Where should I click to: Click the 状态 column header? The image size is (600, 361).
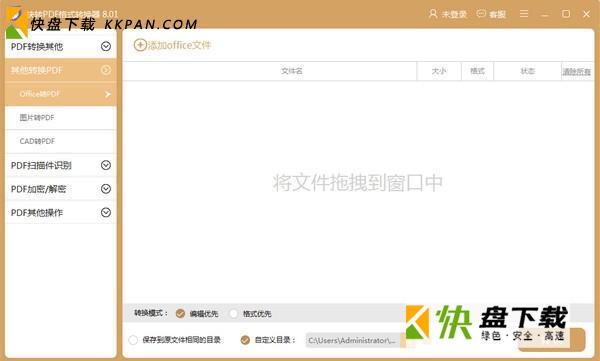pyautogui.click(x=528, y=71)
